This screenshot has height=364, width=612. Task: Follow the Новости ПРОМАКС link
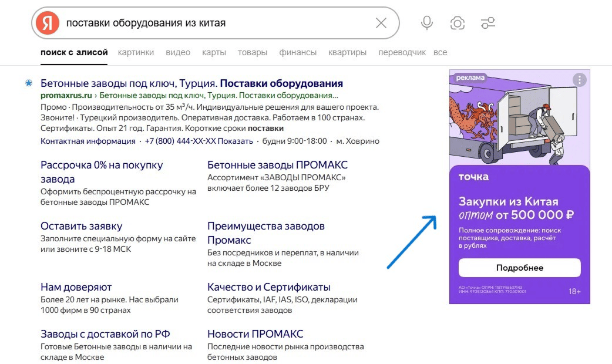point(255,333)
